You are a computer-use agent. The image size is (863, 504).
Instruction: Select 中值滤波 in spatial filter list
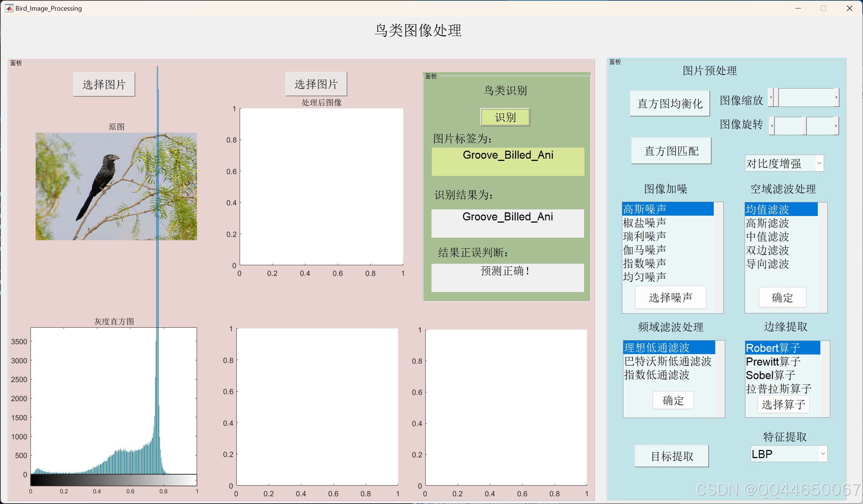[767, 237]
